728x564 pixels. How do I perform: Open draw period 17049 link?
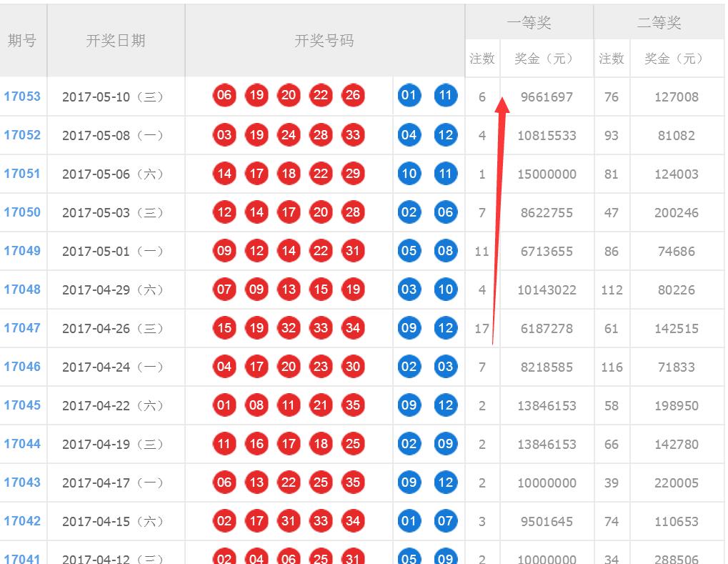tap(22, 250)
